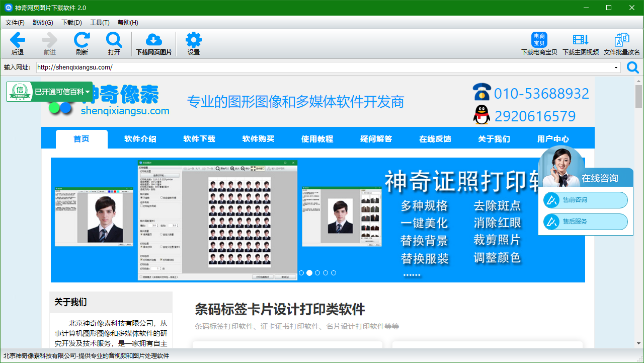Select the second carousel pagination dot

[309, 272]
